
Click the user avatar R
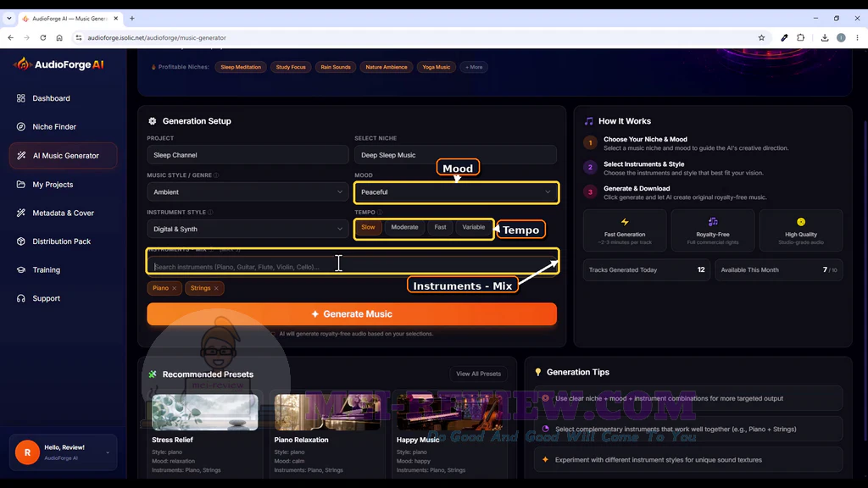pos(27,452)
